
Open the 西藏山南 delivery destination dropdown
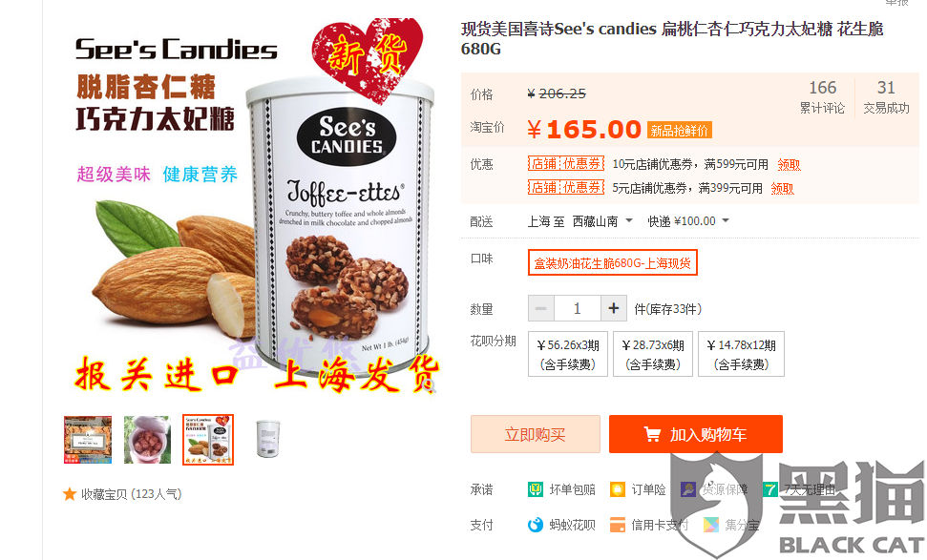tap(601, 221)
